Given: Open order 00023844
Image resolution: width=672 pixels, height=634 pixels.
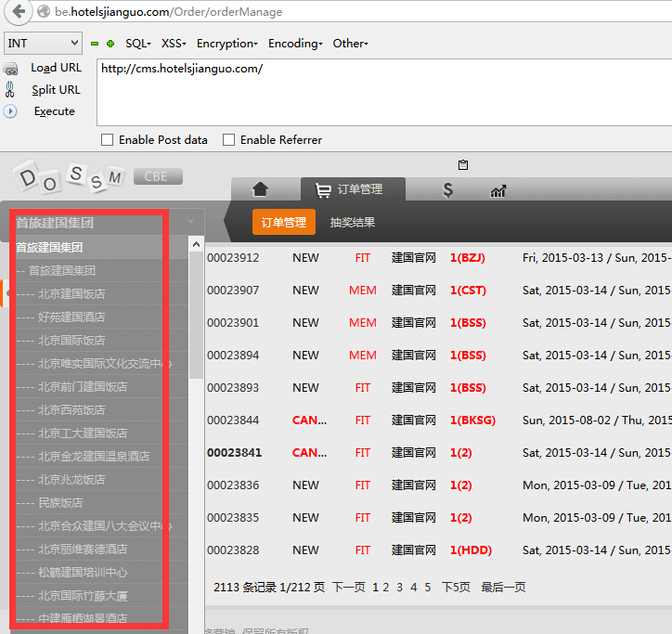Looking at the screenshot, I should click(x=233, y=421).
